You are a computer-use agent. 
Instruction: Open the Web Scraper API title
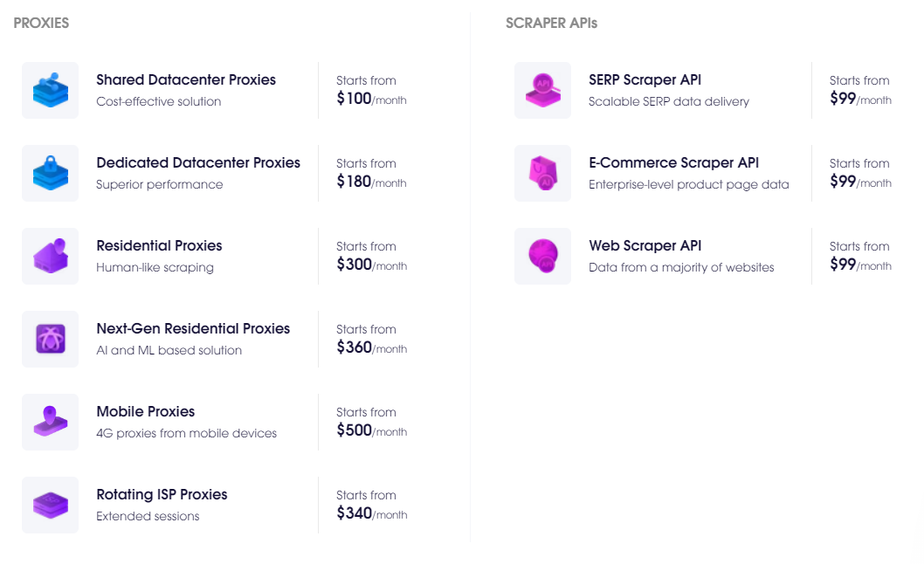coord(645,245)
